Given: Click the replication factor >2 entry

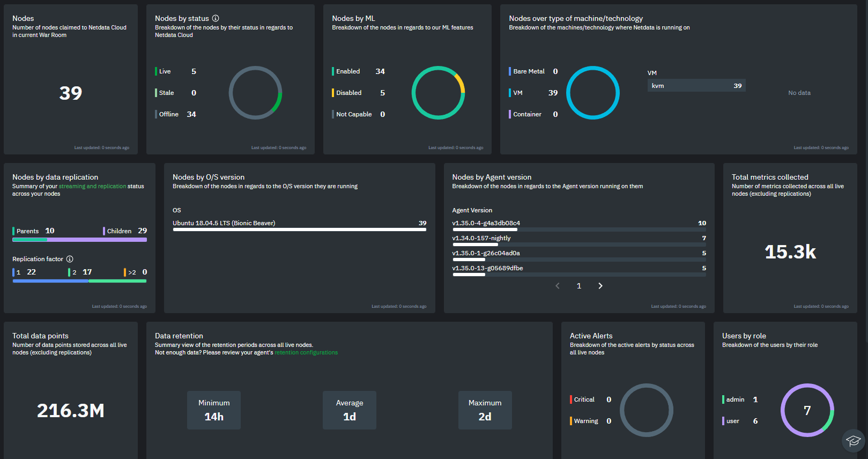Looking at the screenshot, I should pos(136,272).
